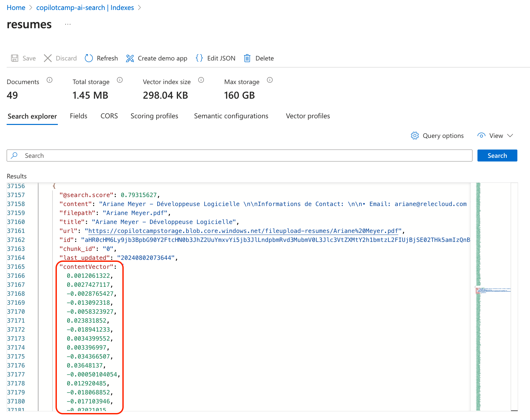The width and height of the screenshot is (530, 420).
Task: Click the Refresh label in the toolbar
Action: click(107, 58)
